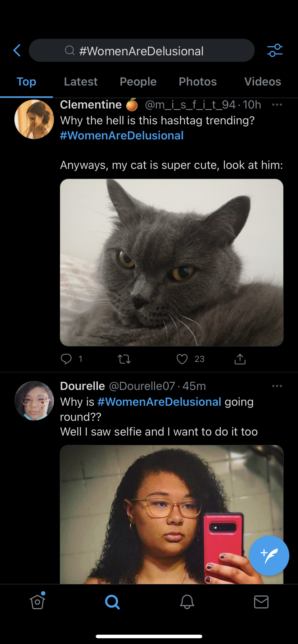
Task: Like Clementine's cat tweet
Action: pos(182,359)
